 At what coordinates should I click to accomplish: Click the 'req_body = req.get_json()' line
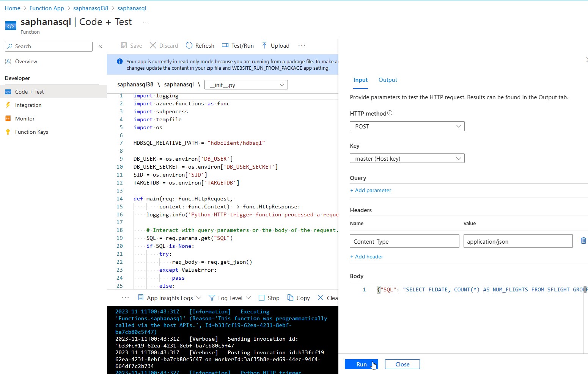[212, 262]
